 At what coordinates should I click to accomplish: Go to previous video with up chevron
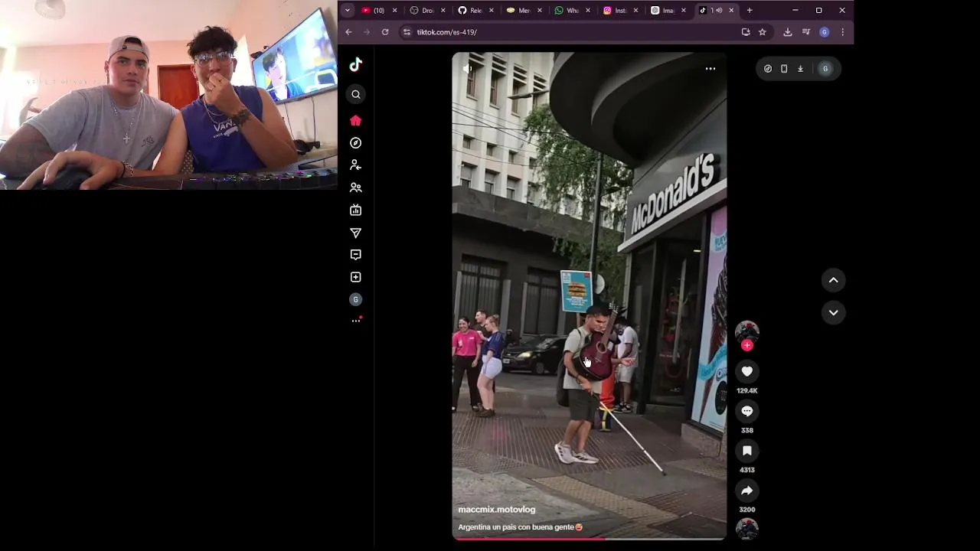pos(834,280)
